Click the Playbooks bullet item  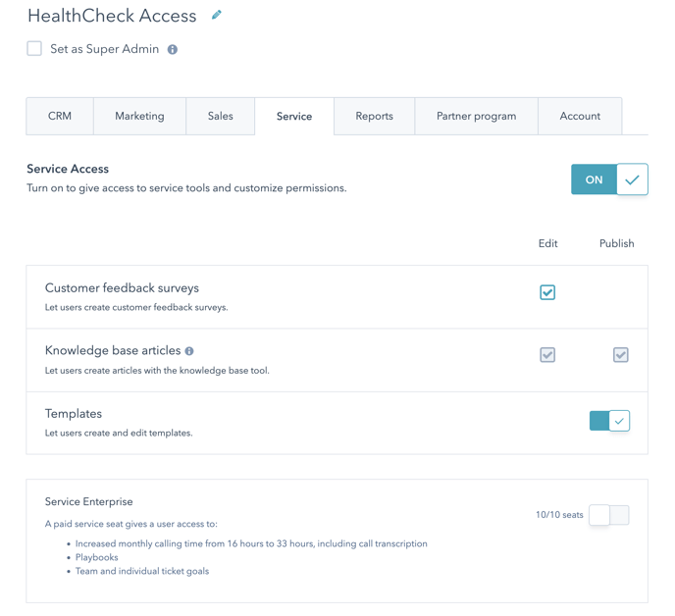(x=96, y=557)
